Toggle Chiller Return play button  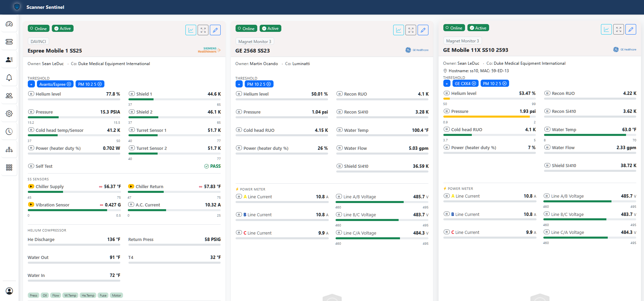pyautogui.click(x=131, y=186)
